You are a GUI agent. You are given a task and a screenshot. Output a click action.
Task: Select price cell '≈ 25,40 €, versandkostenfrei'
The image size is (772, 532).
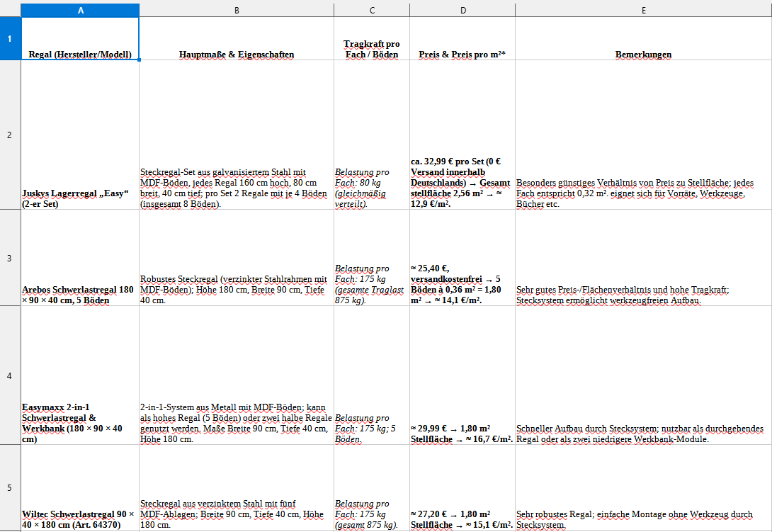[x=462, y=258]
